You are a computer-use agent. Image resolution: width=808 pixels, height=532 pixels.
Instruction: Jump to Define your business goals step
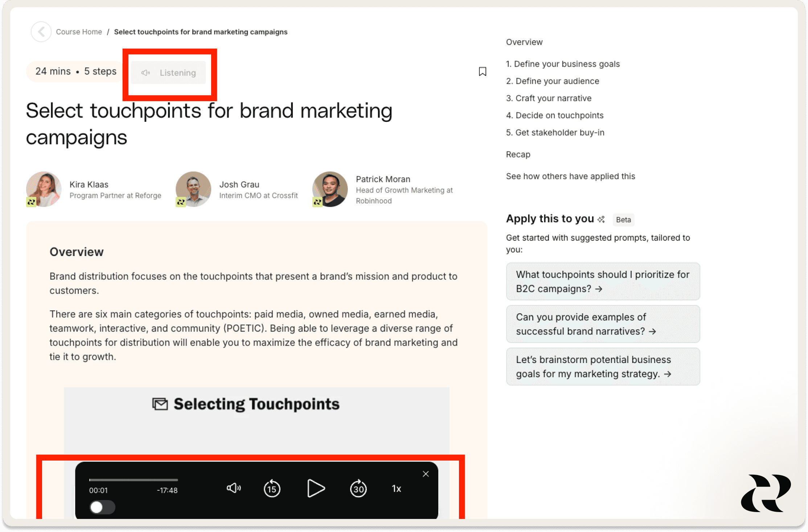[563, 64]
